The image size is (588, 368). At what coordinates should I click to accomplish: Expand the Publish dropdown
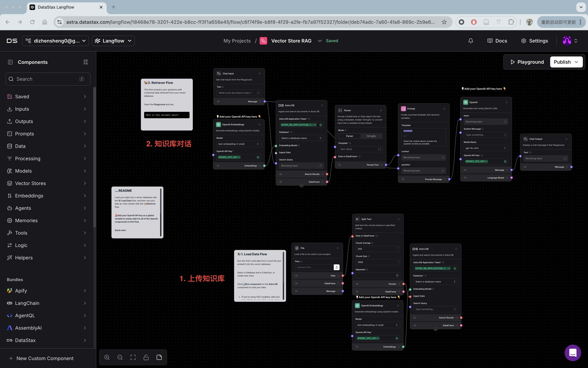click(x=566, y=62)
